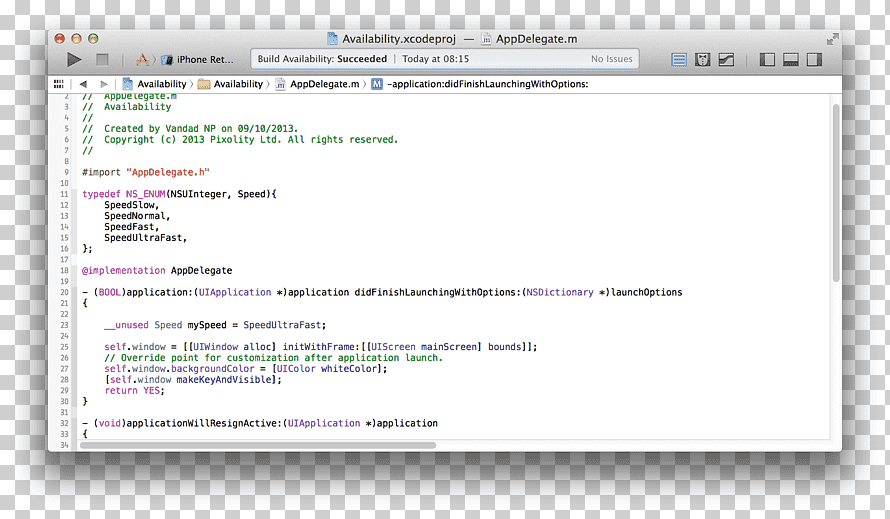
Task: Click the horizontal scrollbar of the editor
Action: click(x=258, y=445)
